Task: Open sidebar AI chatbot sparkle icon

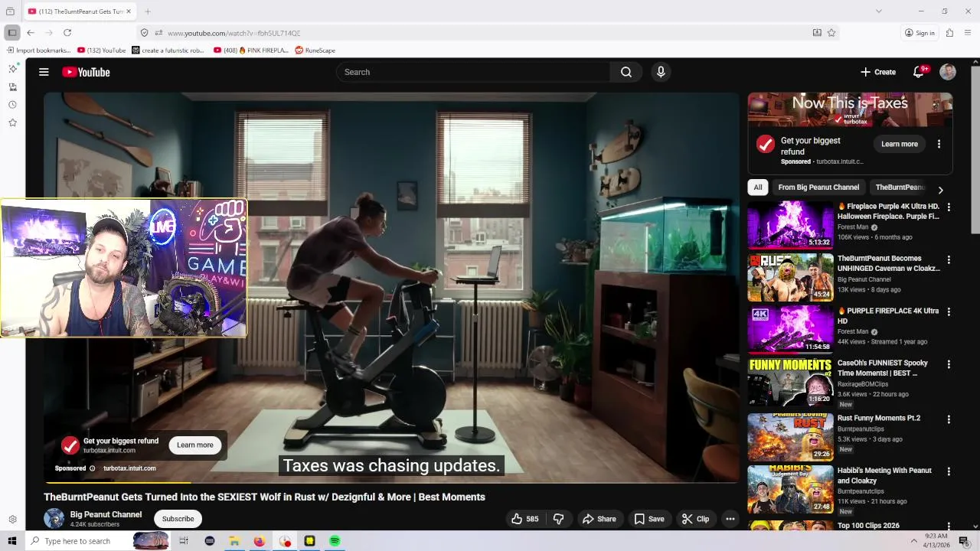Action: pos(12,69)
